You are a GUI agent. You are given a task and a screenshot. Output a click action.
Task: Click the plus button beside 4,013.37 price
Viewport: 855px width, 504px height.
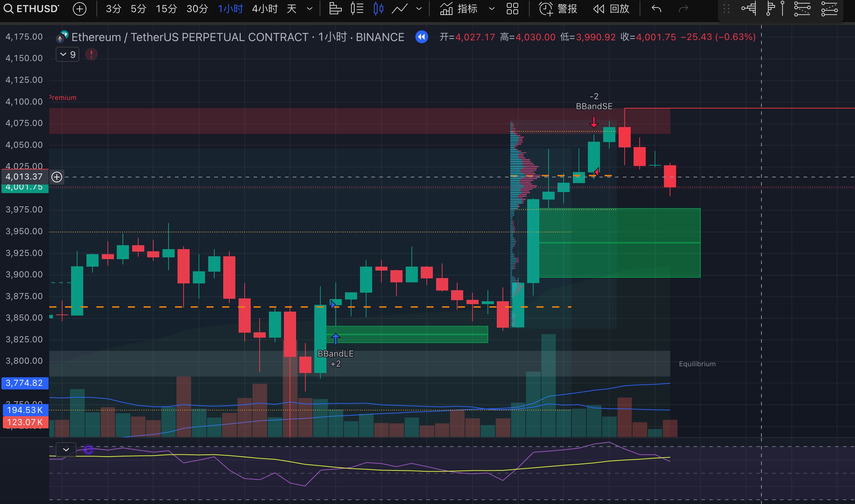(57, 177)
